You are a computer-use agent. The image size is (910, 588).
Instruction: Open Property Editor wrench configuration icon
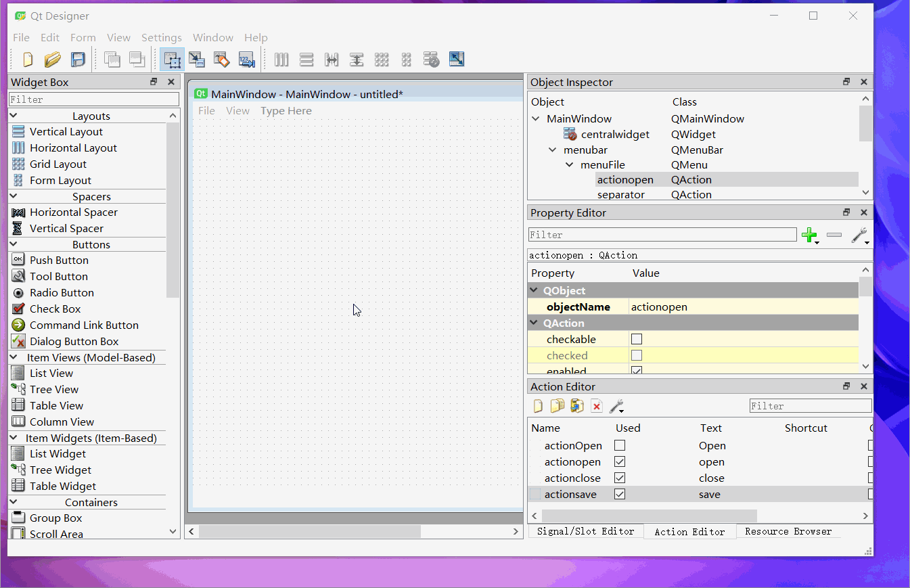pos(860,235)
